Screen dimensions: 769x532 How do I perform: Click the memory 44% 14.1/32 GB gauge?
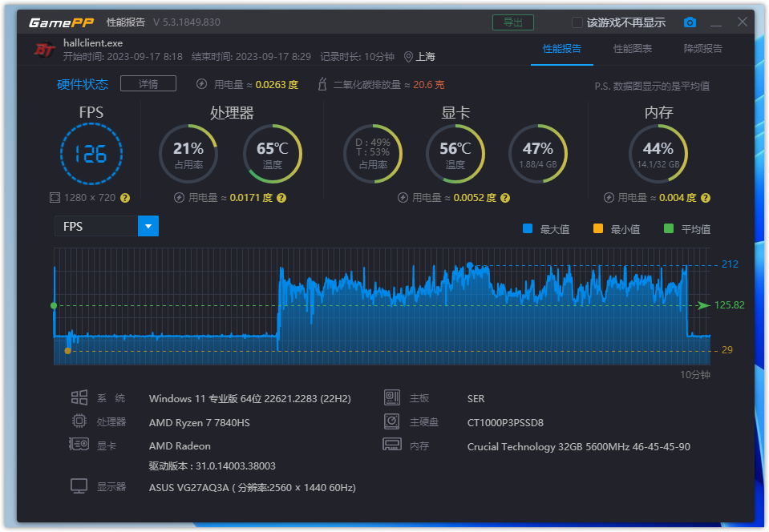coord(658,154)
